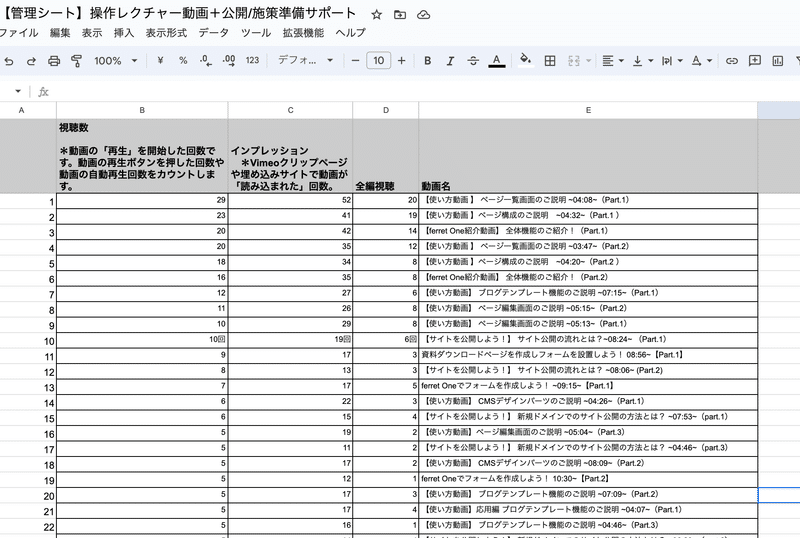Viewport: 800px width, 538px height.
Task: Increase font size with plus button
Action: [x=402, y=60]
